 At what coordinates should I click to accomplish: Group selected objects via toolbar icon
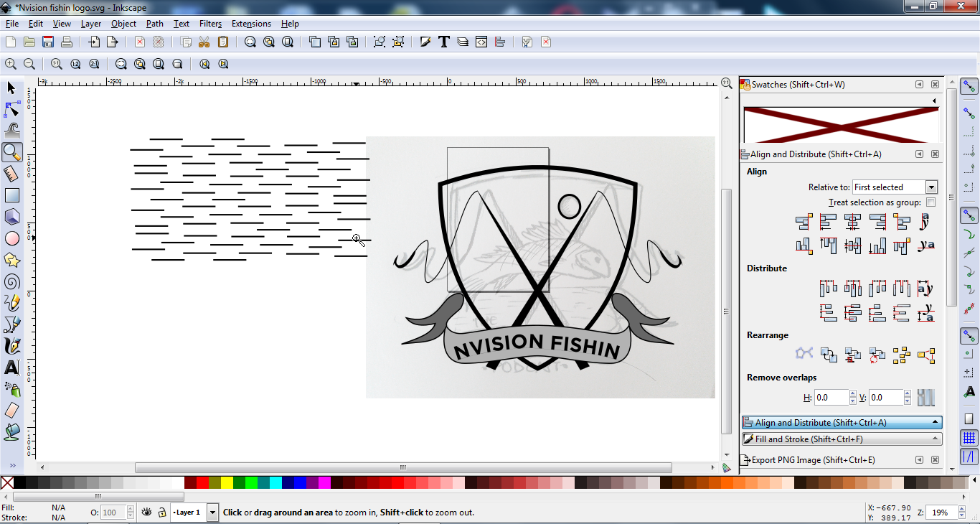click(380, 42)
